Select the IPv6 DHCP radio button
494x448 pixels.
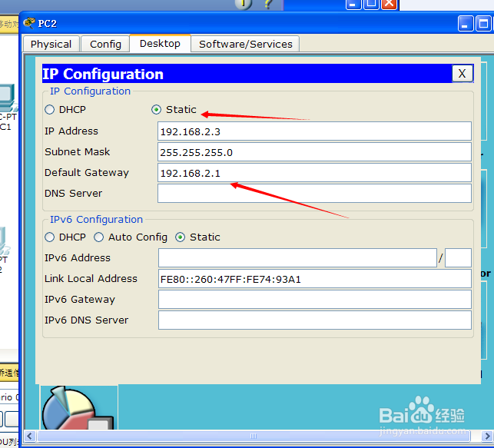[x=49, y=237]
